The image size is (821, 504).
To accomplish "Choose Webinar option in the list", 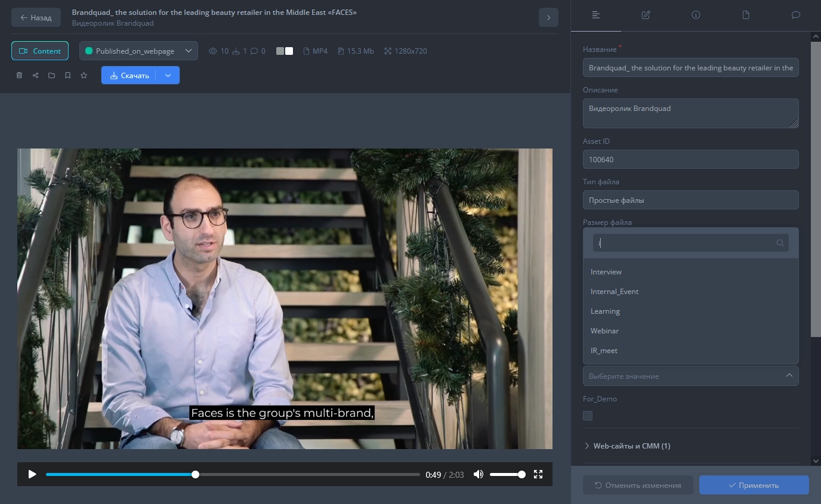I will pos(604,331).
